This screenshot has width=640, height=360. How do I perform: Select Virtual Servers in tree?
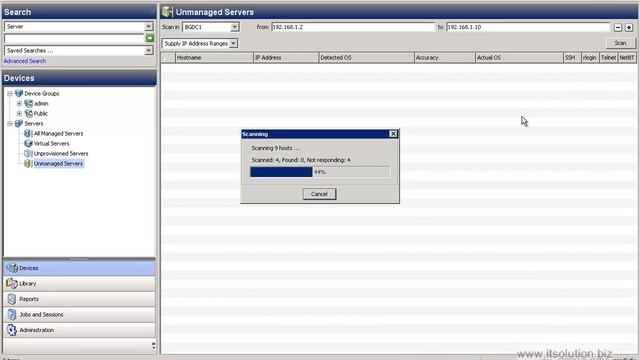tap(51, 144)
